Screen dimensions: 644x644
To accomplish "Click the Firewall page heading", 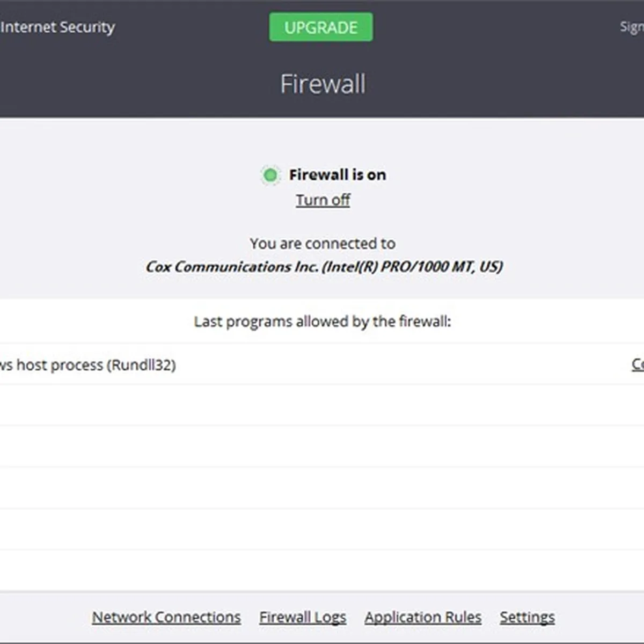I will coord(323,84).
